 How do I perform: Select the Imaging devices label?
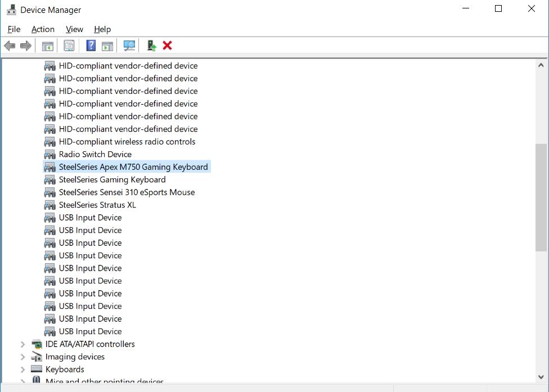[x=75, y=357]
